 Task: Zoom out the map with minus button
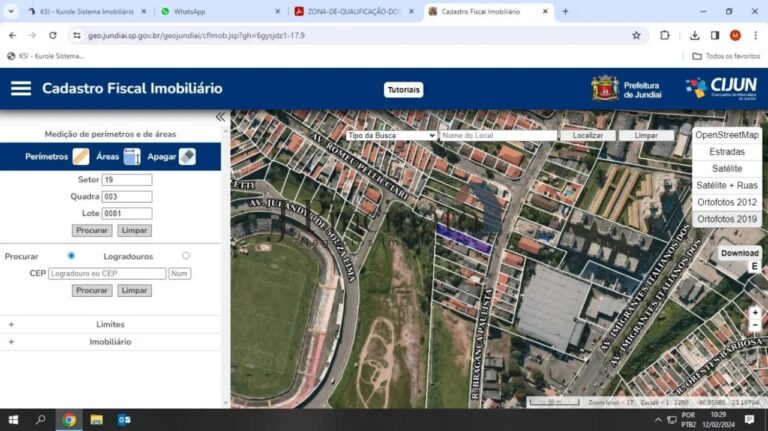(755, 325)
